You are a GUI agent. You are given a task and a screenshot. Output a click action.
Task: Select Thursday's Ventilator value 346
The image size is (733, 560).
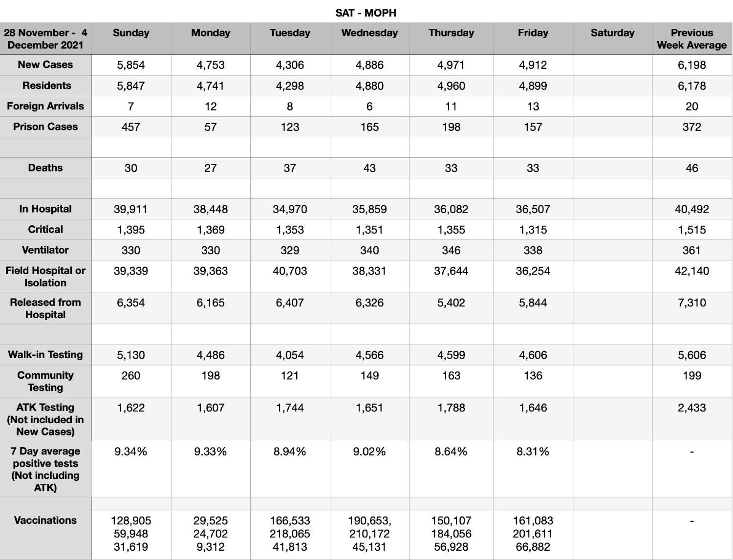(451, 250)
